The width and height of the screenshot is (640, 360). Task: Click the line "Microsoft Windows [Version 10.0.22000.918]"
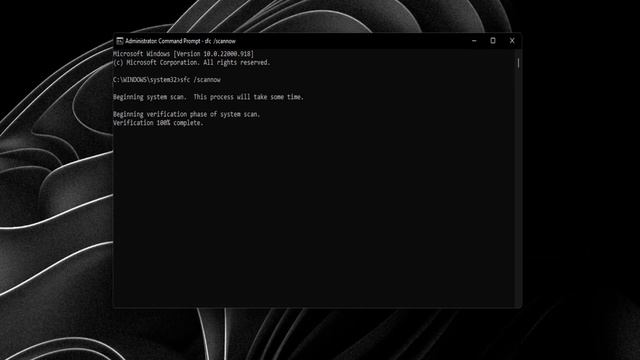point(183,54)
